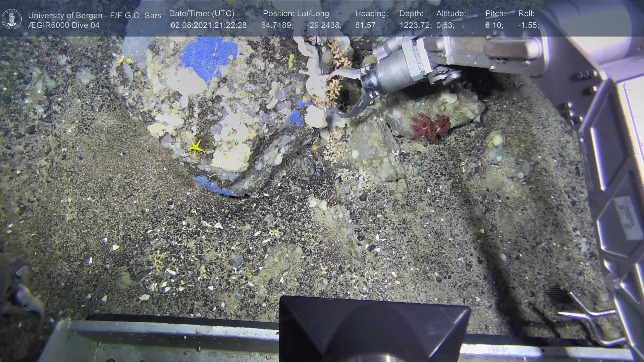Click the Altitude reading 0.63
The image size is (644, 362).
pyautogui.click(x=445, y=25)
